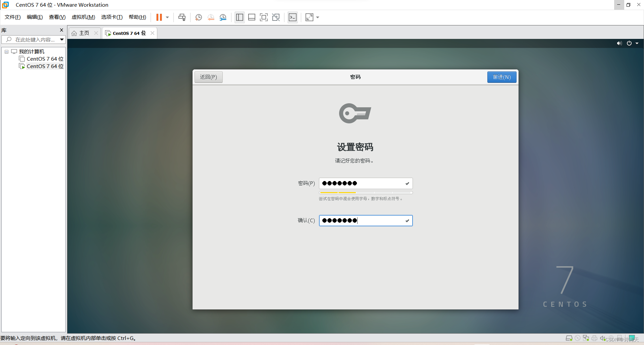Screen dimensions: 644x345
Task: Collapse the 我的计算机 tree node
Action: click(x=6, y=52)
